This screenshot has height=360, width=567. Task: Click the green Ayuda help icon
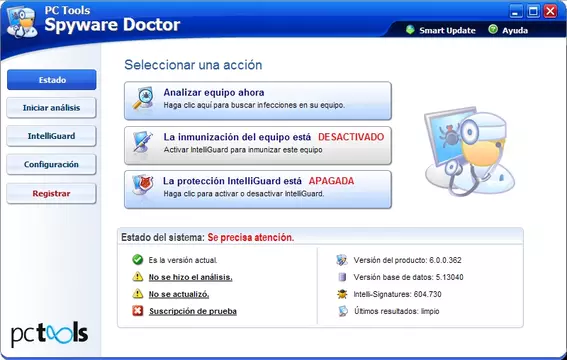(493, 29)
